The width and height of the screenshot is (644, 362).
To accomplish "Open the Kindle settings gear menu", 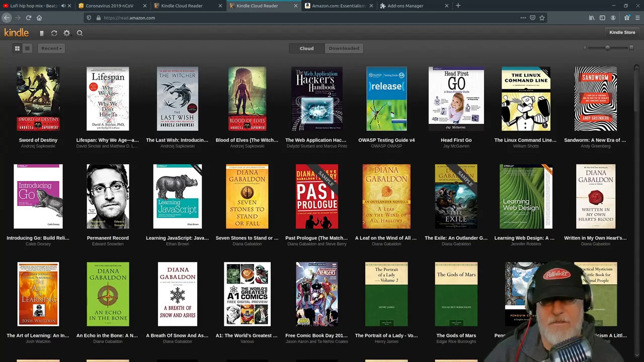I will point(67,33).
